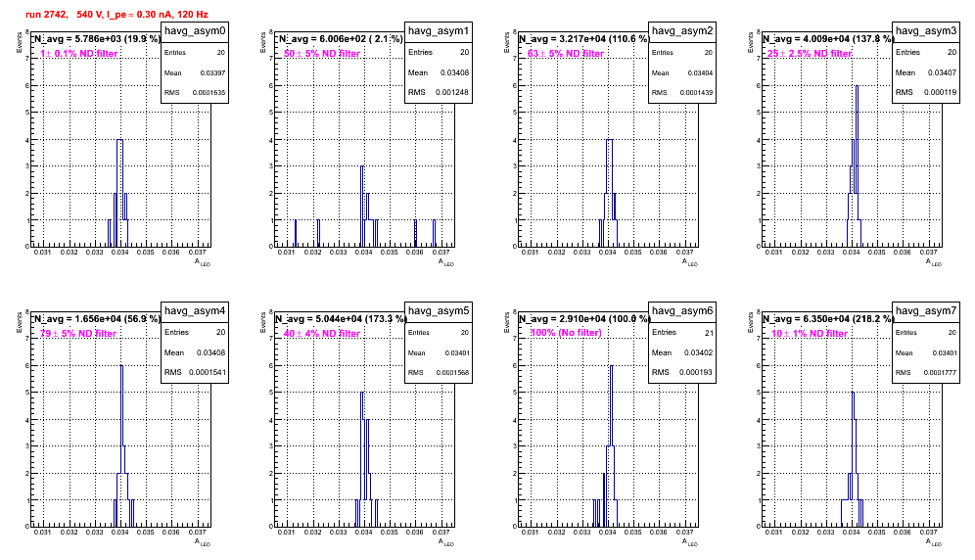Click the outlier bar near 0.031 in havg_asym1
The image size is (975, 560).
click(296, 233)
